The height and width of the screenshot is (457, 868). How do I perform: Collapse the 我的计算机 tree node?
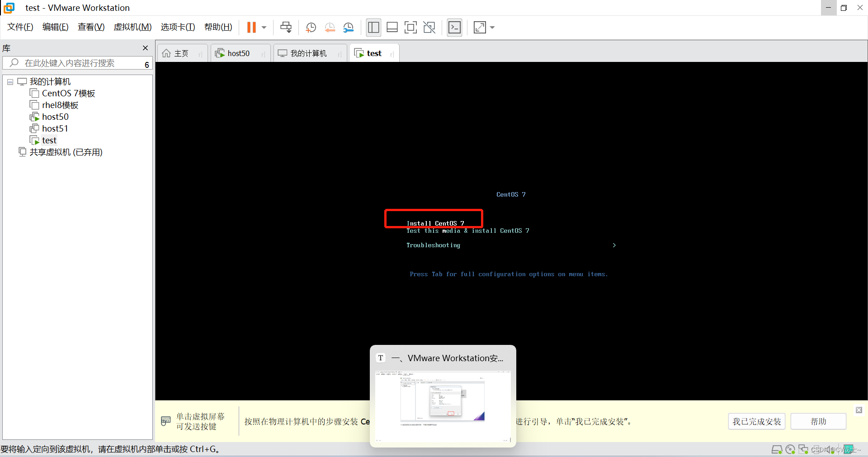pyautogui.click(x=10, y=82)
